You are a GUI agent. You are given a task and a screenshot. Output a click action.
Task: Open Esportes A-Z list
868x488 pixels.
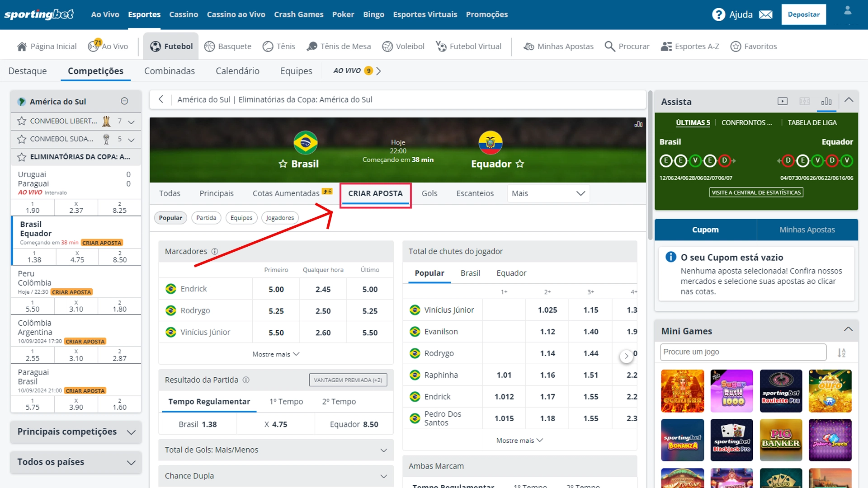[x=690, y=46]
